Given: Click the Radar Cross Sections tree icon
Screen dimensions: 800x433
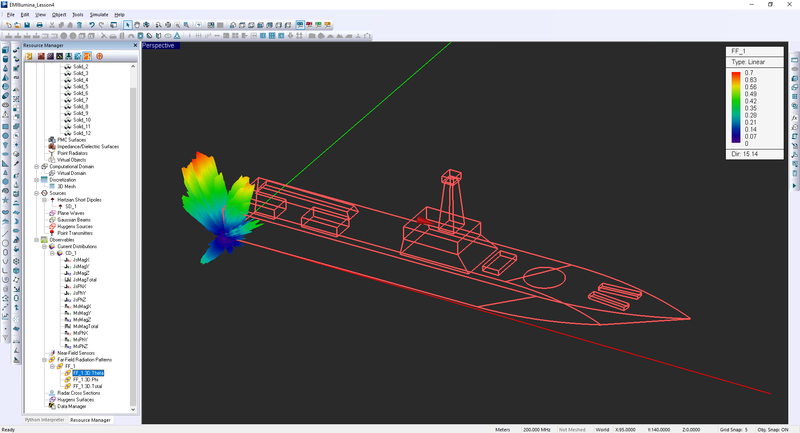Looking at the screenshot, I should coord(52,393).
